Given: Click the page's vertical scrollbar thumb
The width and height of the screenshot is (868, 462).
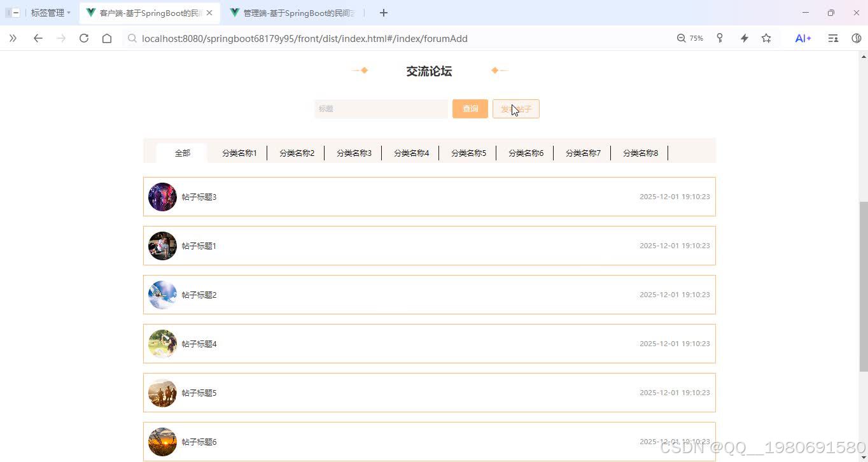Looking at the screenshot, I should tap(864, 286).
